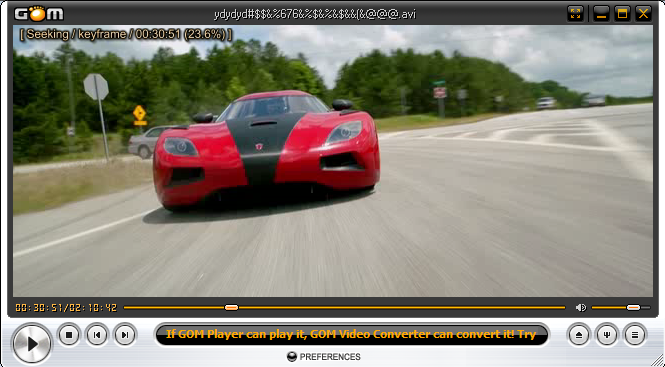Click the file name title text
The image size is (665, 367).
click(x=315, y=14)
